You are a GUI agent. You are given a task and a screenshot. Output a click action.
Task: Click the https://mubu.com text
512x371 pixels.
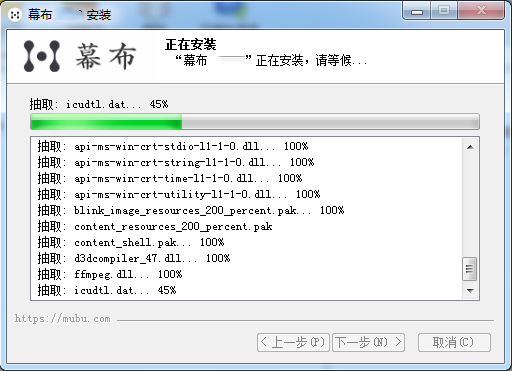(x=62, y=318)
